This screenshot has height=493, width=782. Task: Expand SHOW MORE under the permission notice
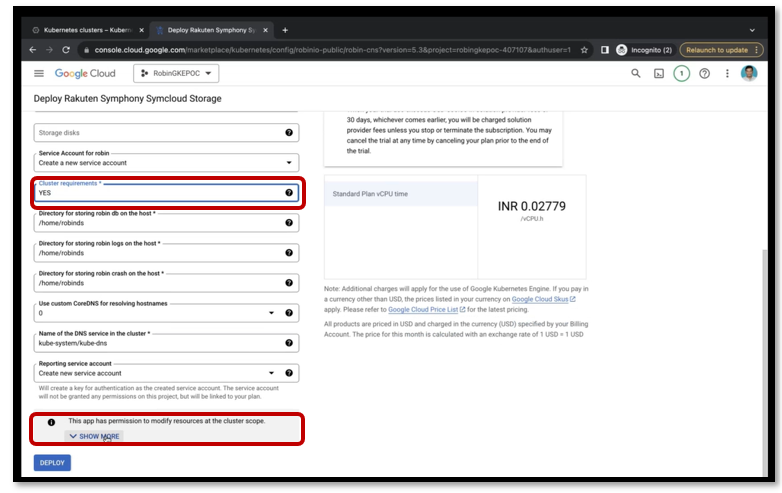(x=94, y=436)
